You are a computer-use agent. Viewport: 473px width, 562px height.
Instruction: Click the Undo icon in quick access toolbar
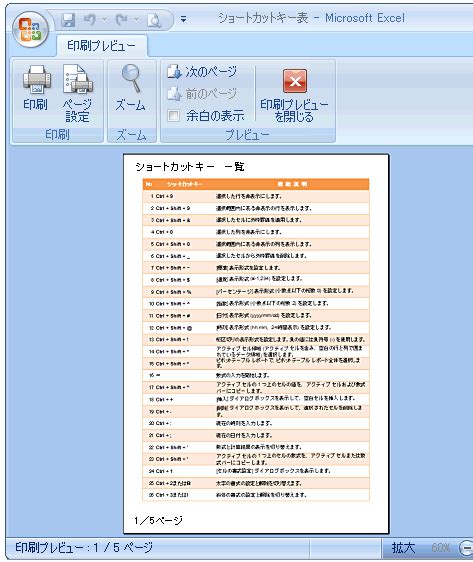[x=90, y=20]
